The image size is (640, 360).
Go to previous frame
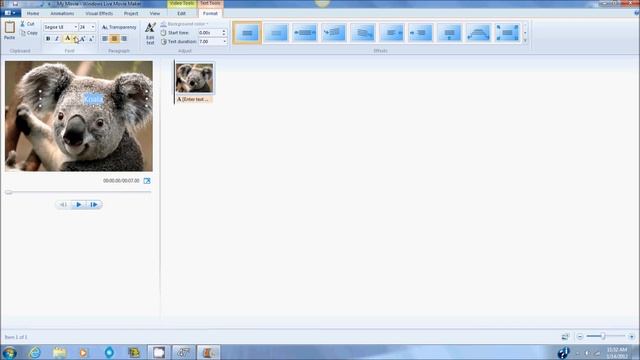click(x=63, y=204)
